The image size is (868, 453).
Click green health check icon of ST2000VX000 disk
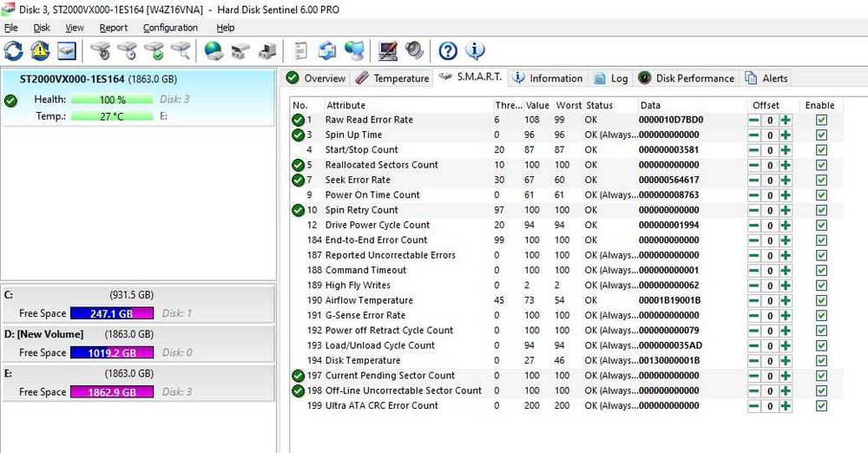[x=10, y=101]
